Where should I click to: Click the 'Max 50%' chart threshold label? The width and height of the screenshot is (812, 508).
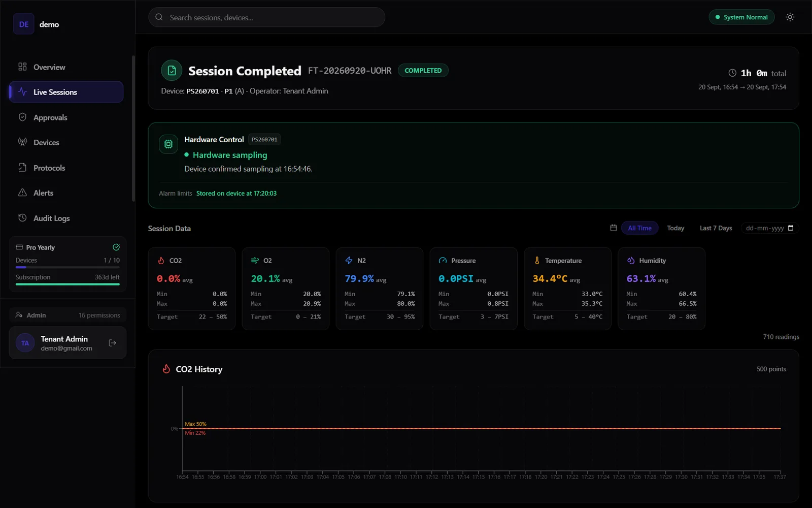195,424
